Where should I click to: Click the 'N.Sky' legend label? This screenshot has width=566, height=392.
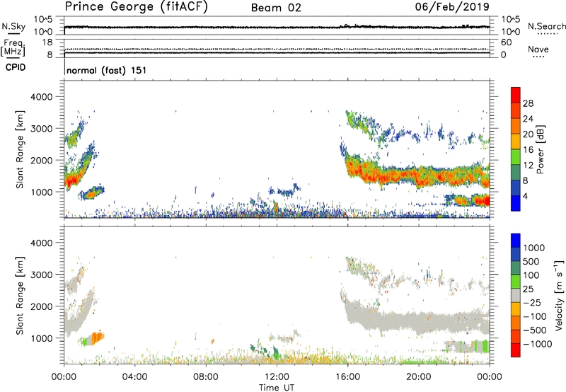[x=13, y=26]
